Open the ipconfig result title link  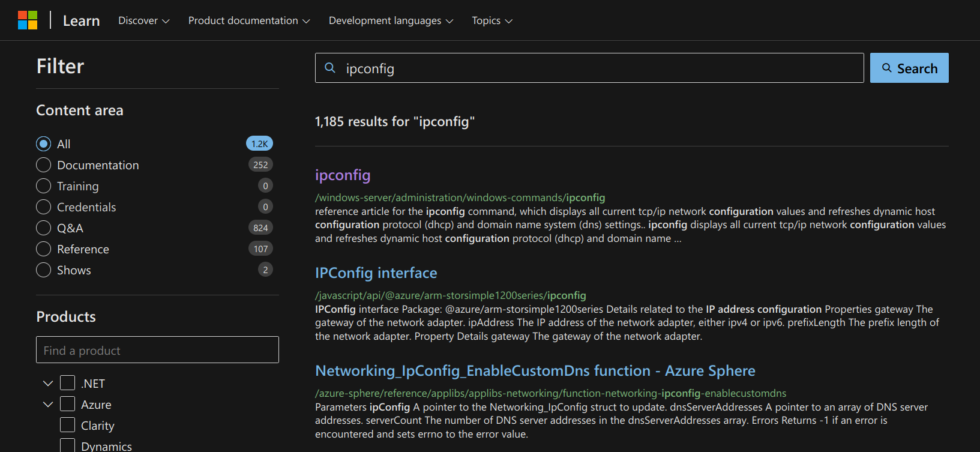(343, 175)
